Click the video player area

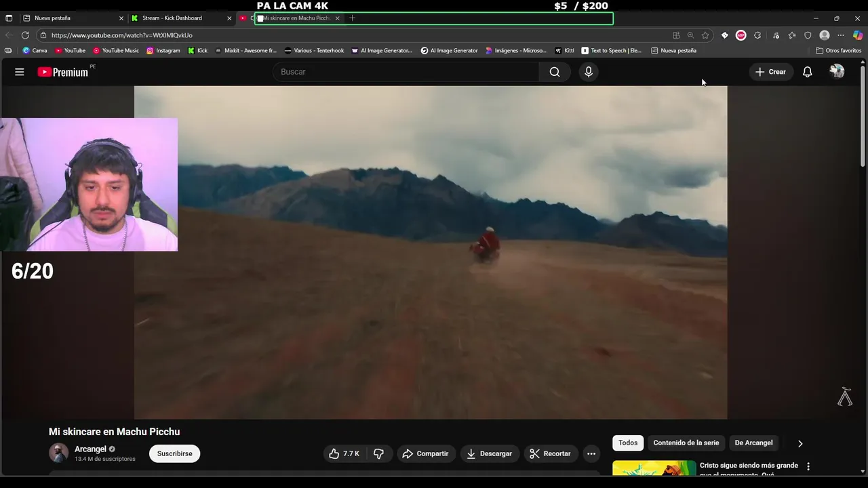tap(431, 252)
